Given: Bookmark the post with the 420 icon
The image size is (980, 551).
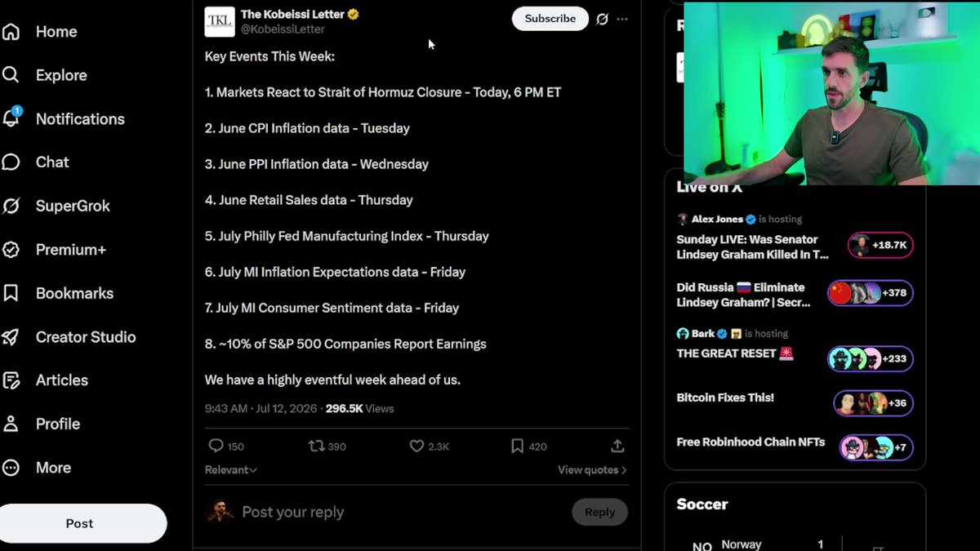Looking at the screenshot, I should pos(517,446).
